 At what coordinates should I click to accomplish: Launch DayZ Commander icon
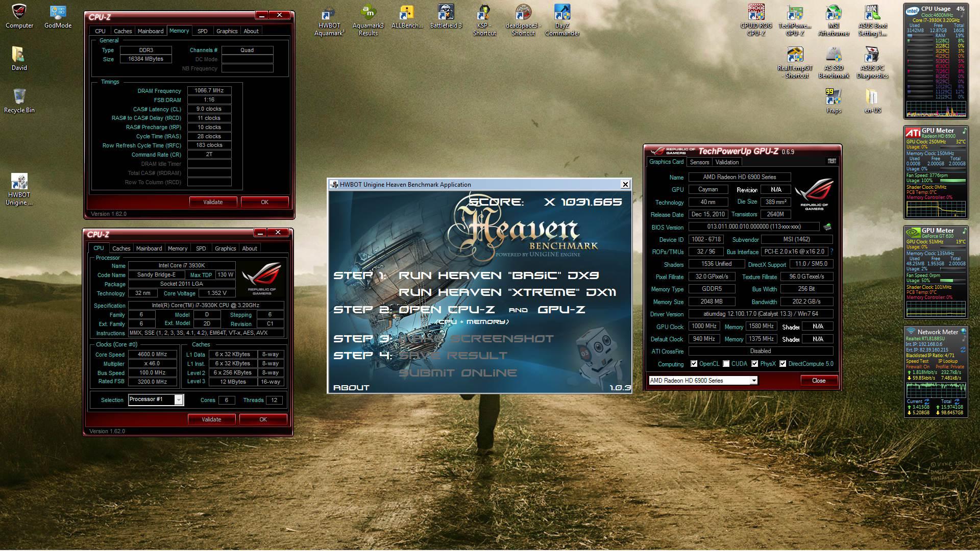tap(562, 20)
